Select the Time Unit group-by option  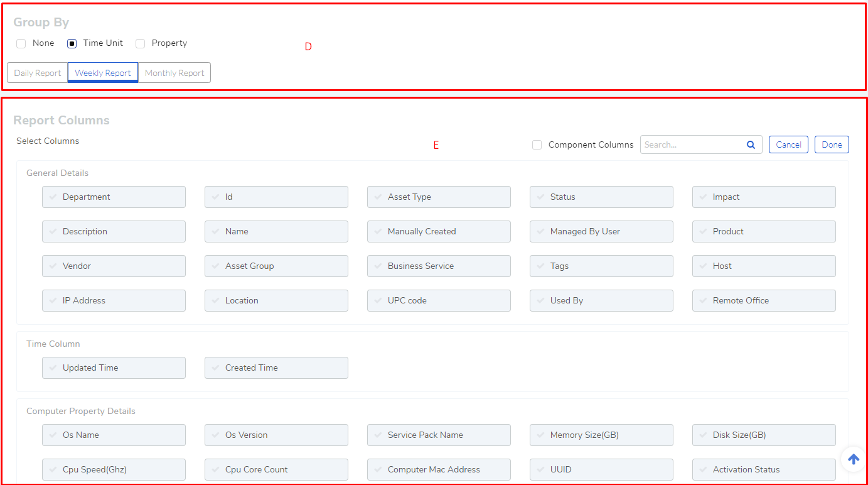point(72,43)
